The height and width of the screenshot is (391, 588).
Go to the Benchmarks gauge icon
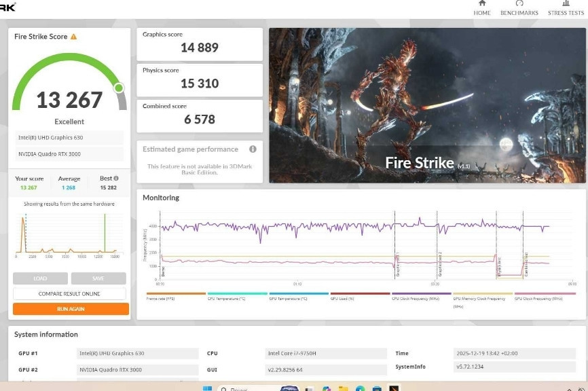pyautogui.click(x=519, y=4)
